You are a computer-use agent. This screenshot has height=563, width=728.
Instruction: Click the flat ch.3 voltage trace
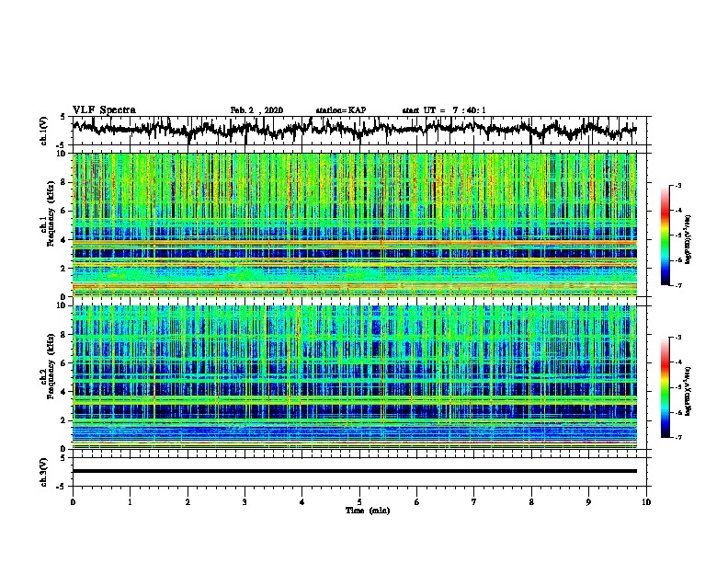point(355,471)
